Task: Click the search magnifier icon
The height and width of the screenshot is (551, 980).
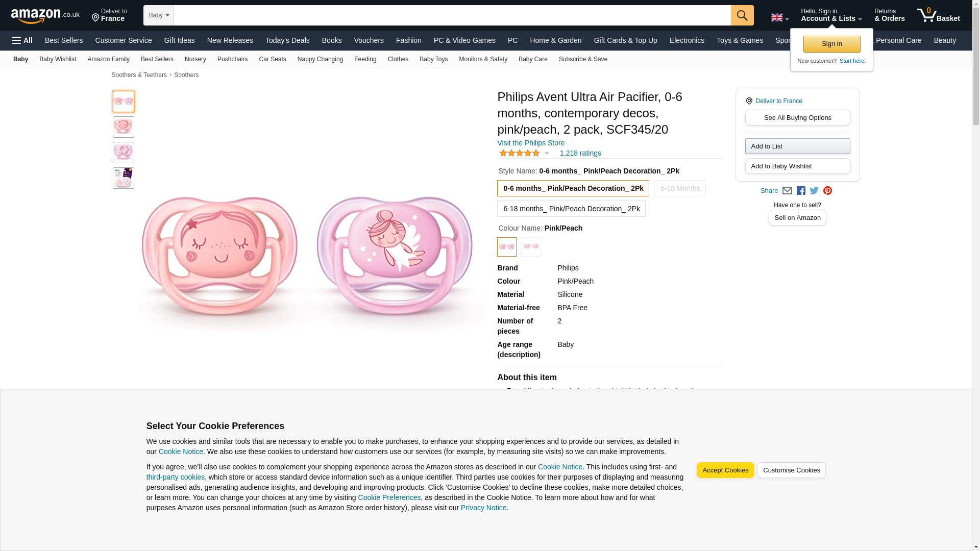Action: (x=742, y=15)
